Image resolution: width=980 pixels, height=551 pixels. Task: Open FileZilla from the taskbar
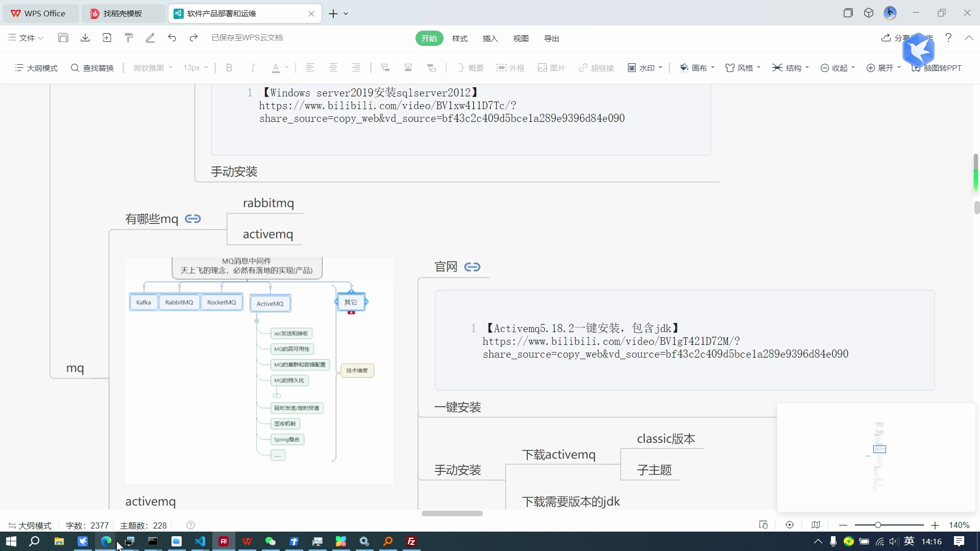coord(411,541)
